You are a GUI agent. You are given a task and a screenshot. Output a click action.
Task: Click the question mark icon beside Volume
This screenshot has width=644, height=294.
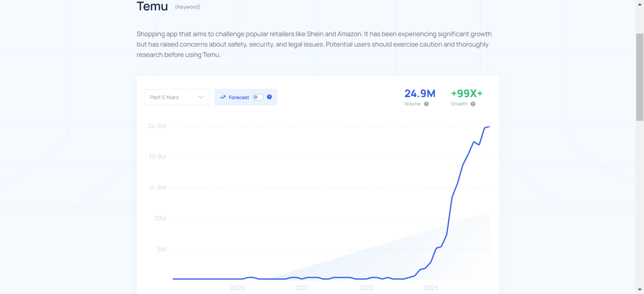click(x=427, y=104)
